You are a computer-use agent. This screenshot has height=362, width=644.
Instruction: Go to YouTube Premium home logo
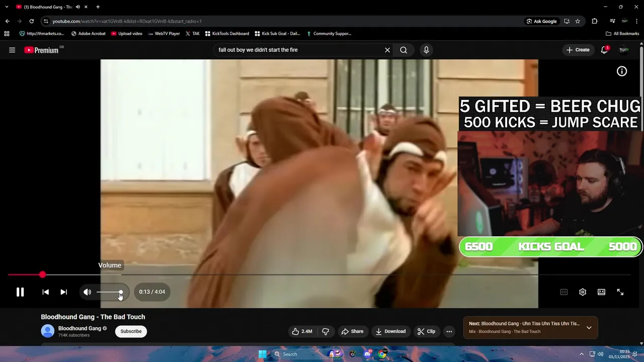click(42, 50)
